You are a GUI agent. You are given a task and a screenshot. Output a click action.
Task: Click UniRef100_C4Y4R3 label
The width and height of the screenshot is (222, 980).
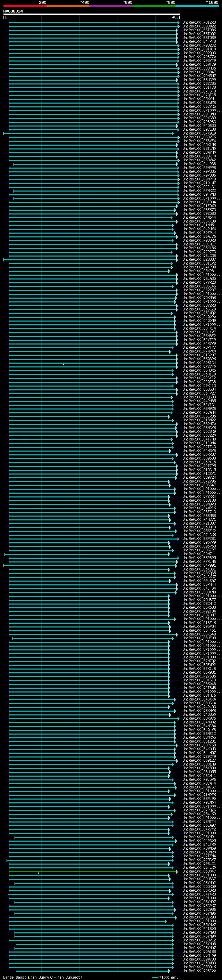[x=199, y=894]
